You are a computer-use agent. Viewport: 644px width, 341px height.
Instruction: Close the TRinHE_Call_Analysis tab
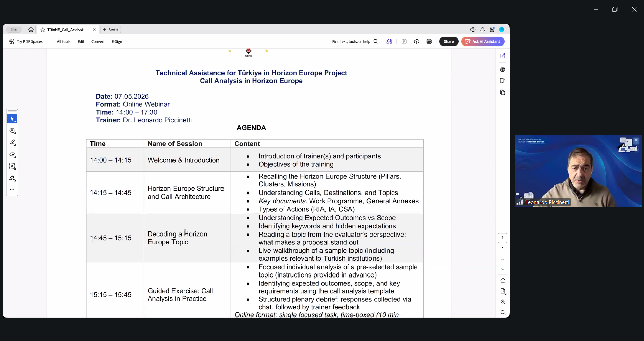point(94,30)
